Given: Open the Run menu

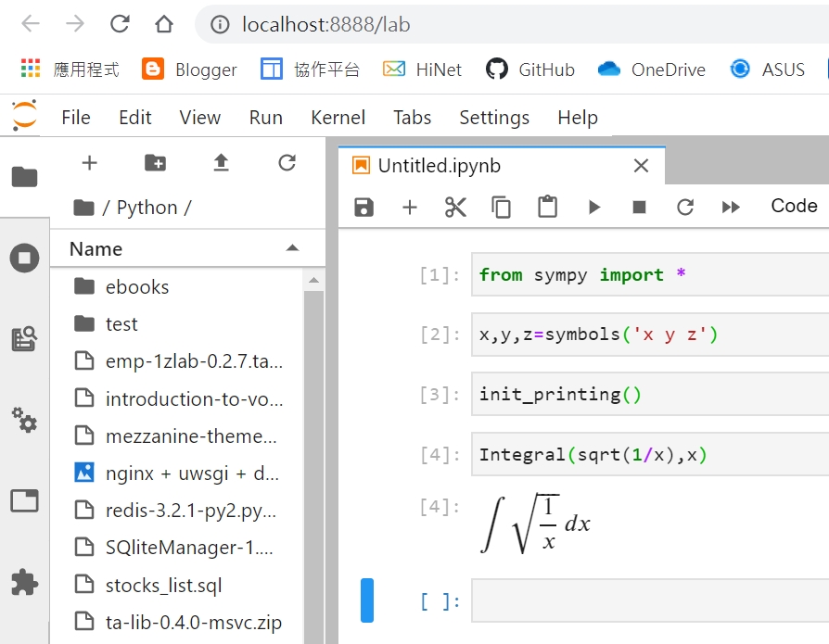Looking at the screenshot, I should coord(266,118).
